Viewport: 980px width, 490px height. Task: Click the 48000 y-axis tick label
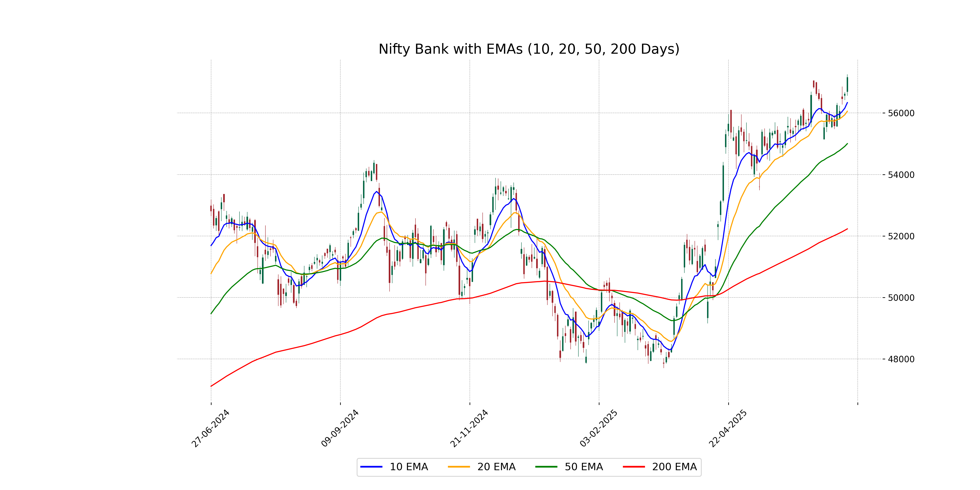[901, 359]
